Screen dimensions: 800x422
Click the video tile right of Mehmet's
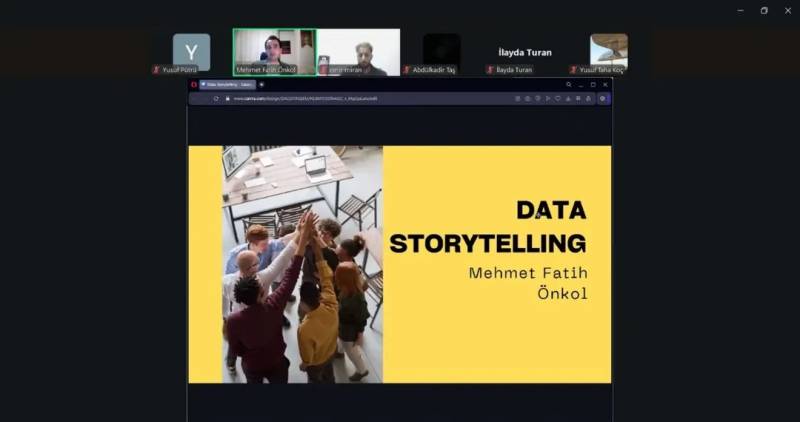[x=358, y=50]
